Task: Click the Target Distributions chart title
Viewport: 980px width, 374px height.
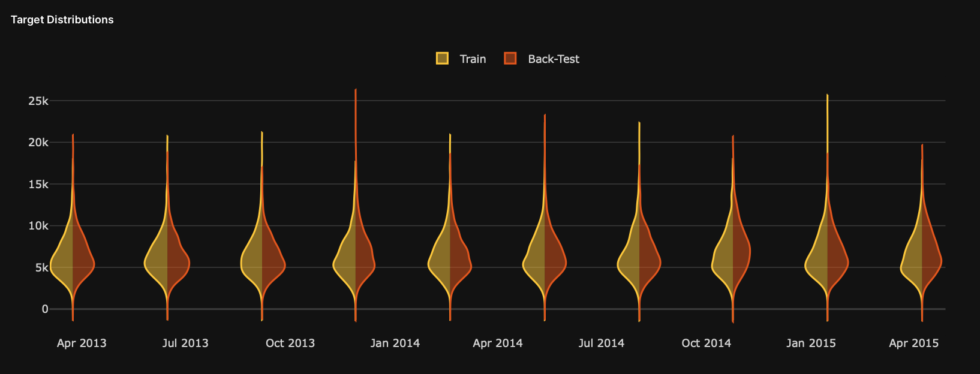Action: coord(62,20)
